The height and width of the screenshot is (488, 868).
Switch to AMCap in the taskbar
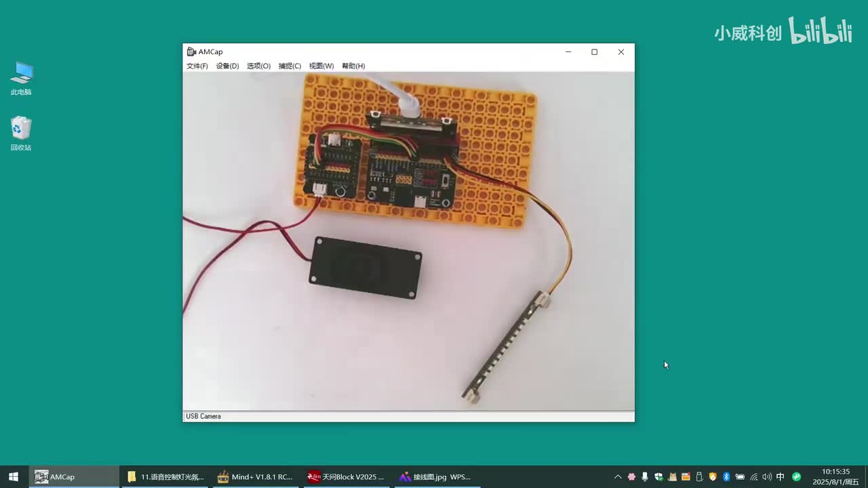74,476
